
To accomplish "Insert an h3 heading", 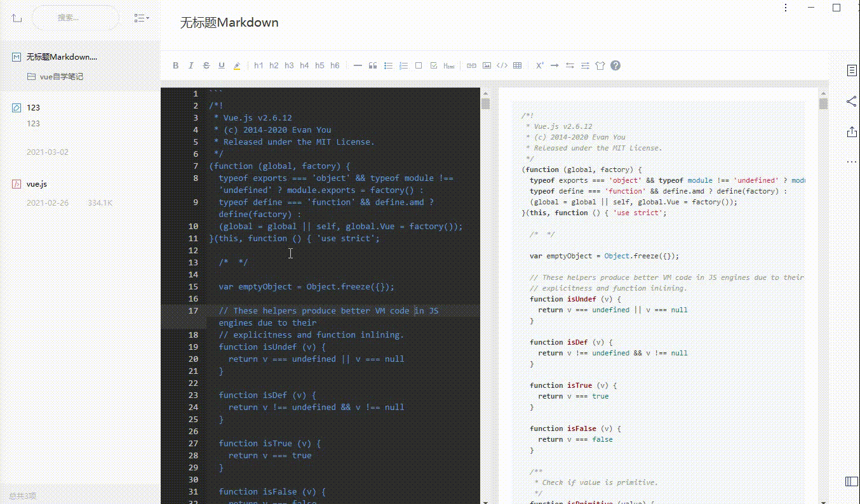I will tap(289, 65).
